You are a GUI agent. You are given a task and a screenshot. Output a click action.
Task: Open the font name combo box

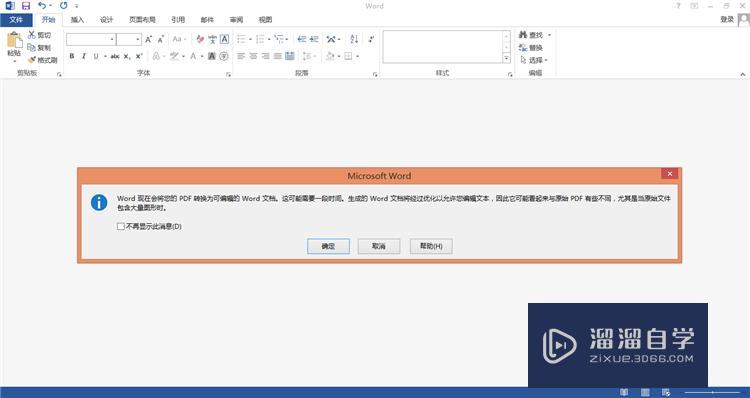coord(91,39)
